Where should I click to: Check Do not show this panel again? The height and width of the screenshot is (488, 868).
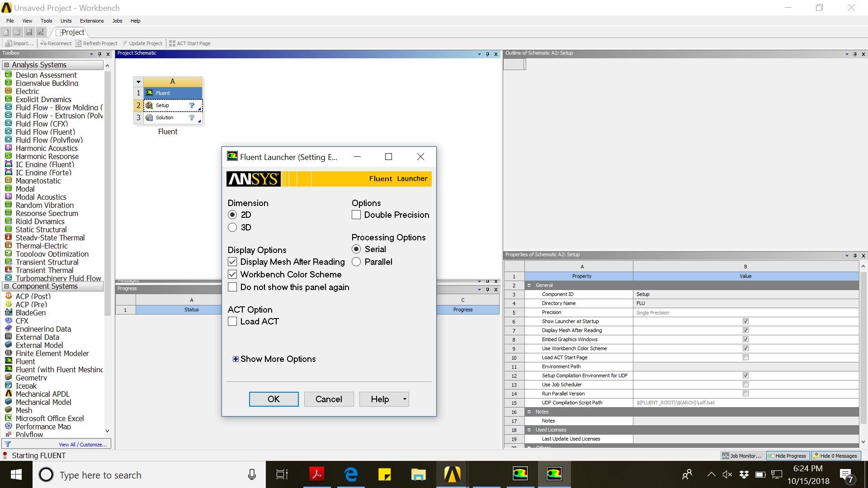tap(232, 287)
